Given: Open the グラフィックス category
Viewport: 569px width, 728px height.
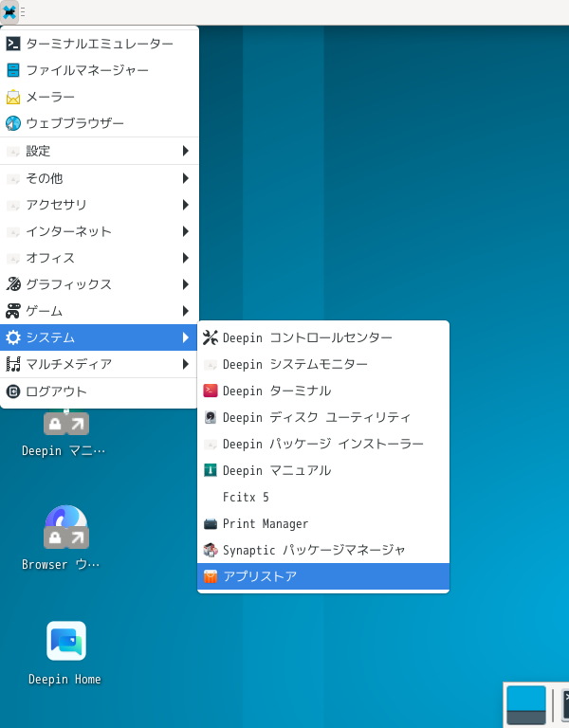Looking at the screenshot, I should tap(100, 284).
